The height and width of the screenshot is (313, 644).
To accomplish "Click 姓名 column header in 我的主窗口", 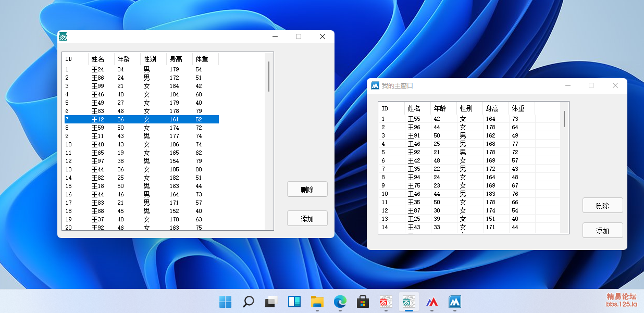I will (x=418, y=108).
